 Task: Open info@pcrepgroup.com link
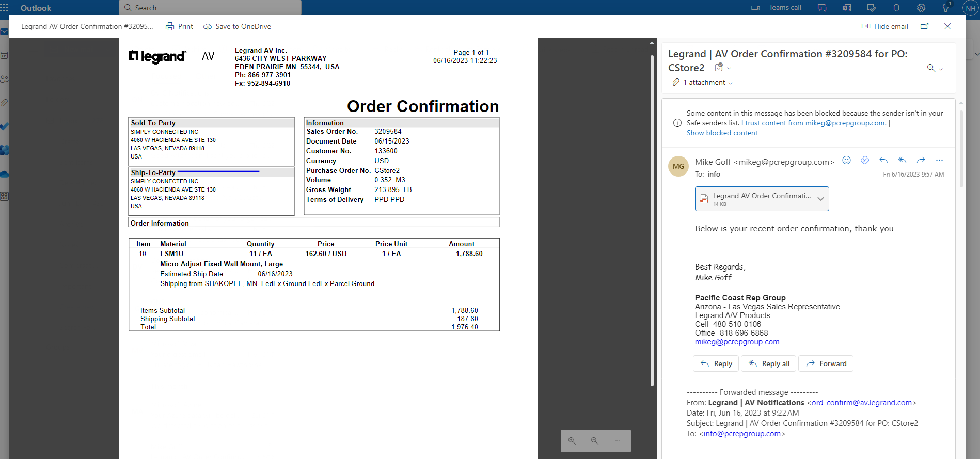click(x=742, y=434)
